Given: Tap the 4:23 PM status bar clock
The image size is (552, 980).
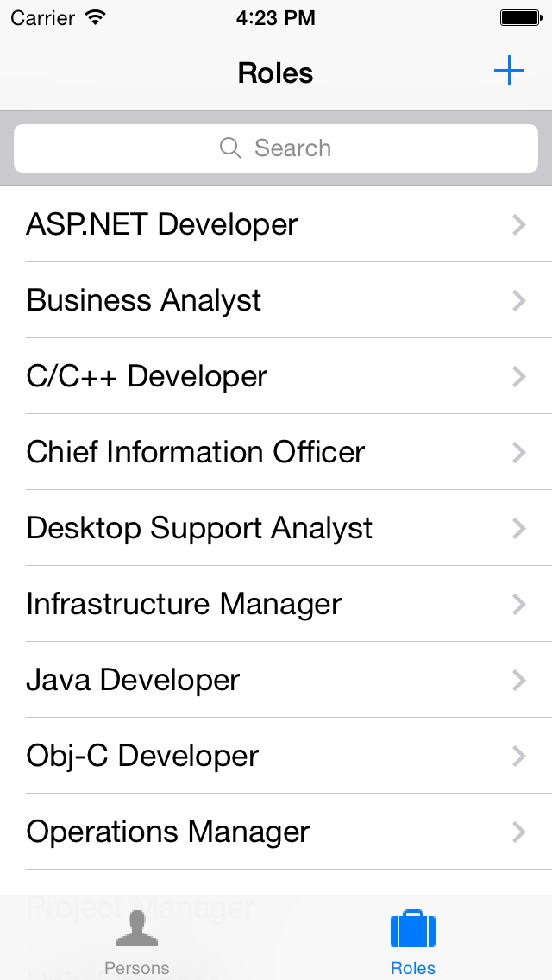Looking at the screenshot, I should [x=276, y=18].
